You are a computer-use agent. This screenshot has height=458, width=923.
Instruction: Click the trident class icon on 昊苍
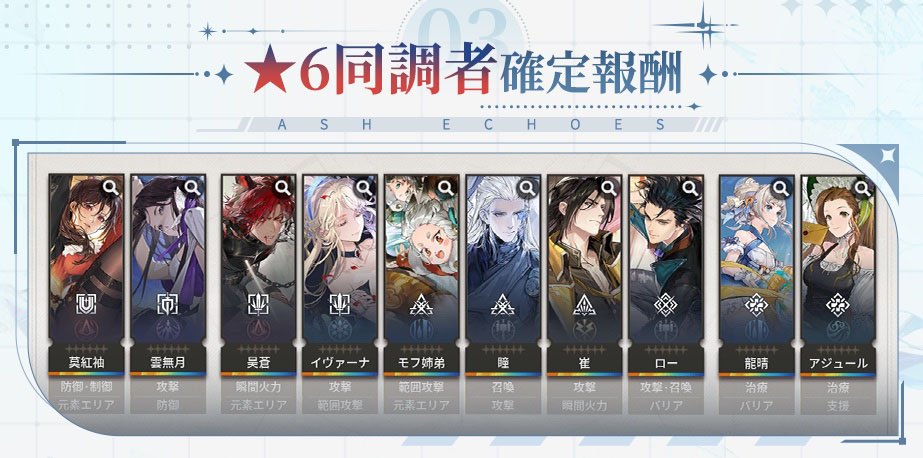click(x=258, y=304)
